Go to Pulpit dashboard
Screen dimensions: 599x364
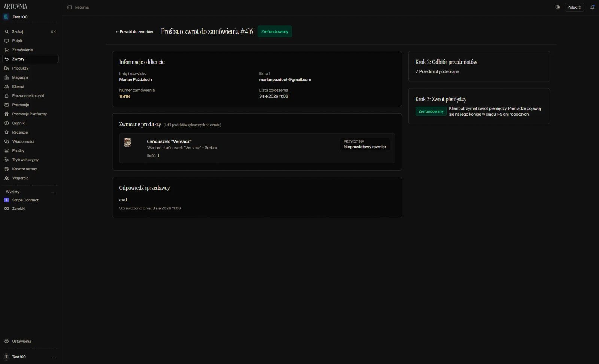coord(30,41)
